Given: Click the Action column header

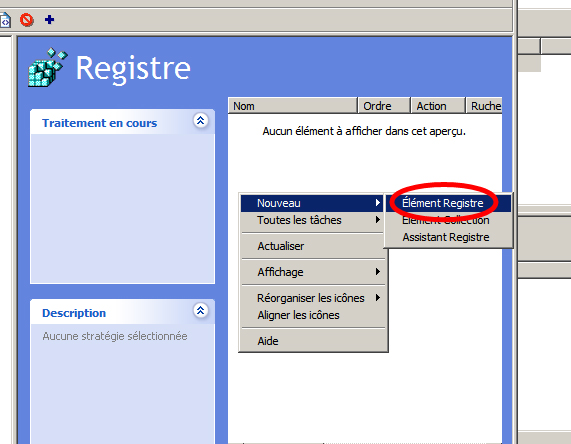Looking at the screenshot, I should 438,106.
